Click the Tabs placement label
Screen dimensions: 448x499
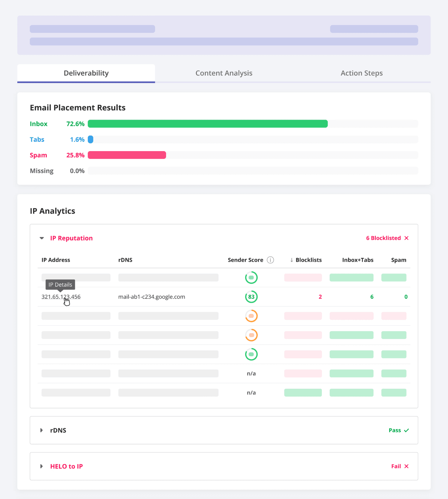37,140
